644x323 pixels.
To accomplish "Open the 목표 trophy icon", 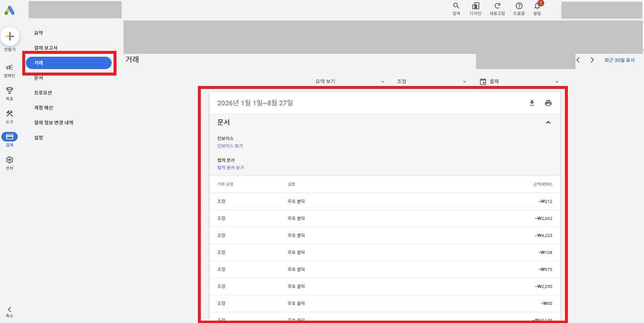I will click(9, 91).
